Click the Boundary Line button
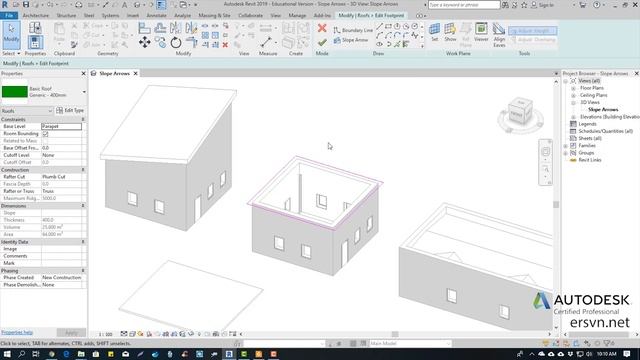Image resolution: width=640 pixels, height=360 pixels. click(353, 30)
